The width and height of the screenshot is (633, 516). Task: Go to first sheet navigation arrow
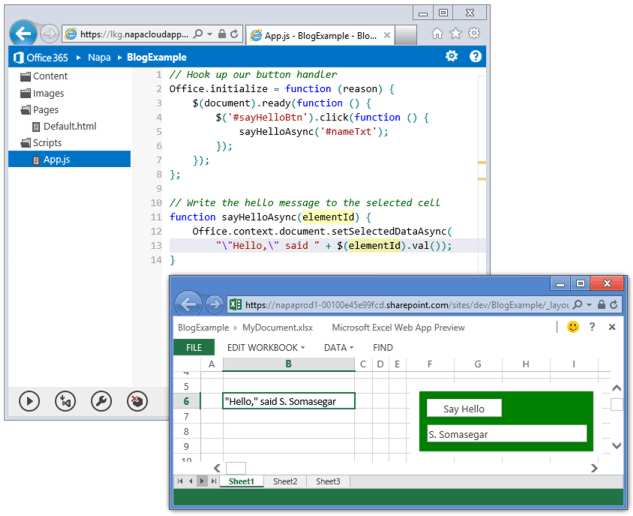(x=180, y=481)
